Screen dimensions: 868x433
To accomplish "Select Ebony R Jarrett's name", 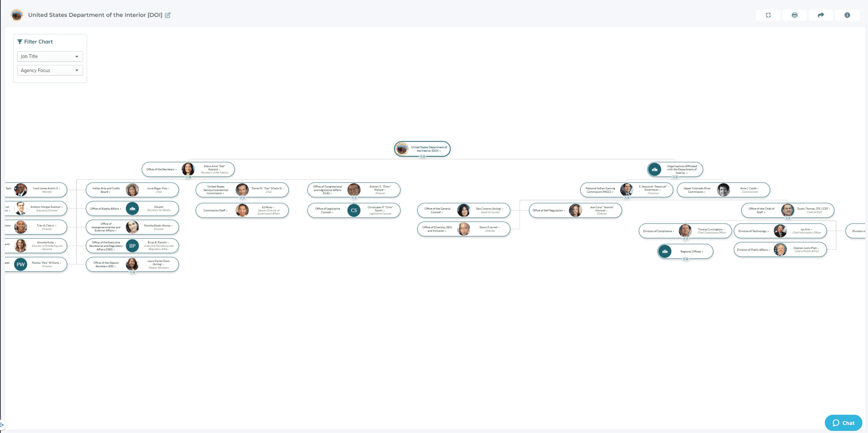I will point(490,227).
